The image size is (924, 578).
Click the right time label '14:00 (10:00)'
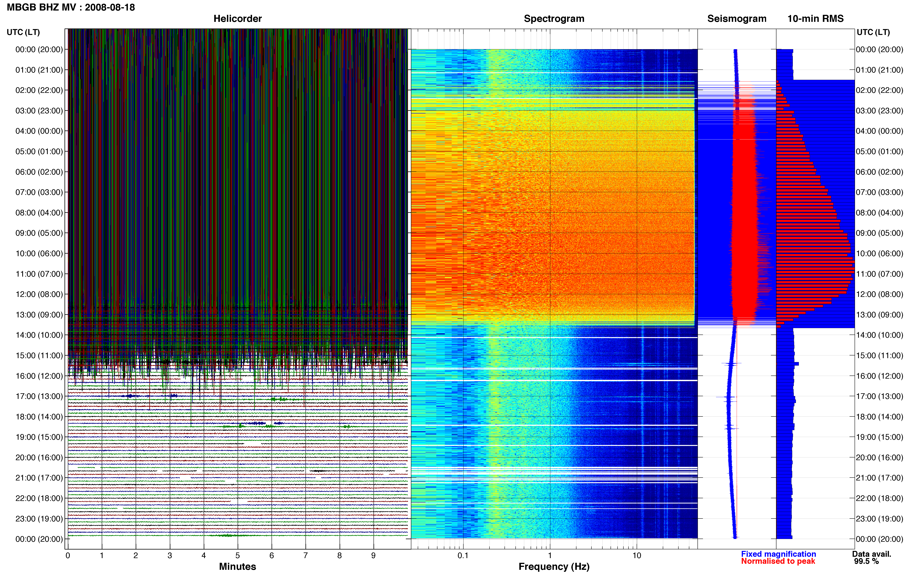(880, 335)
